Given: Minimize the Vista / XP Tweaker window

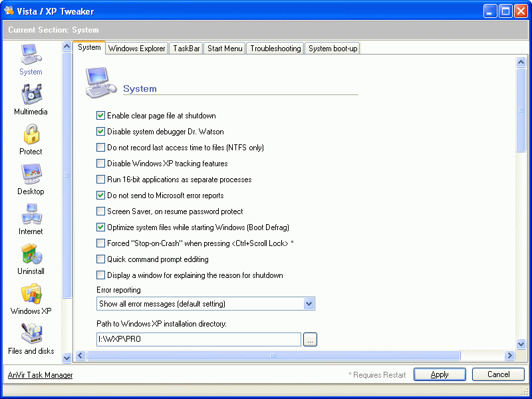Looking at the screenshot, I should [x=490, y=11].
